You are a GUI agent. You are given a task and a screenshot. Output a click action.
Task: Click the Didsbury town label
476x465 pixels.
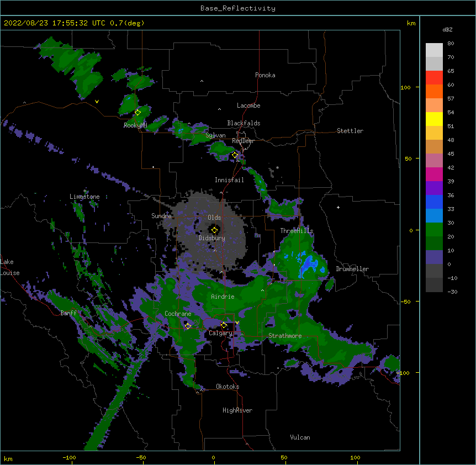[212, 238]
